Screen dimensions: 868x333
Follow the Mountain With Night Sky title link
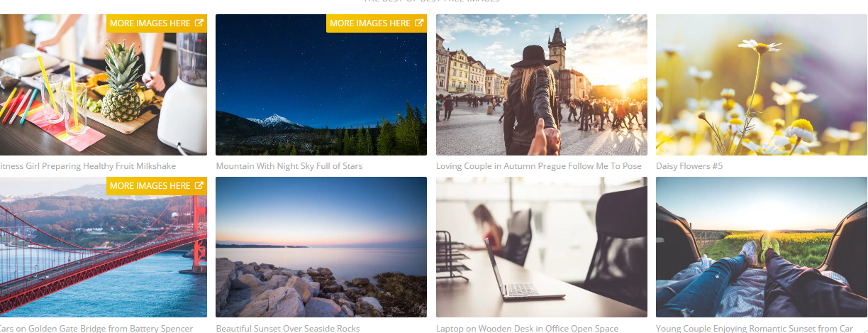click(289, 166)
